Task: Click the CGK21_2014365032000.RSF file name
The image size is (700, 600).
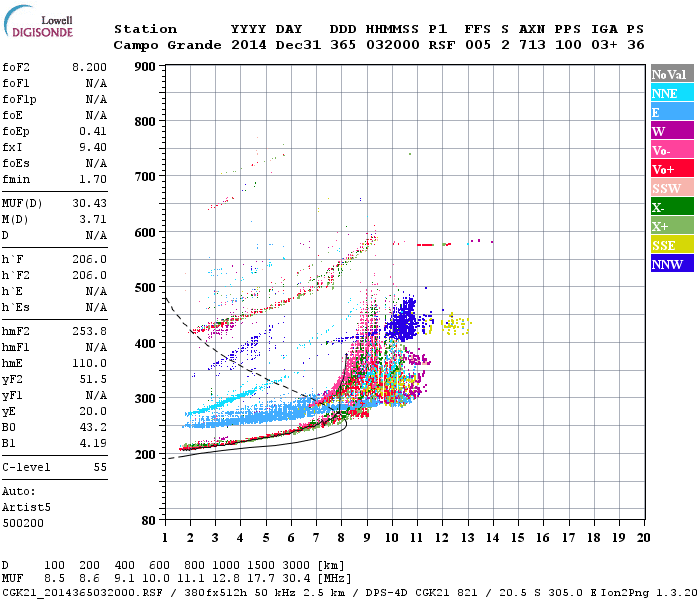Action: [x=82, y=592]
